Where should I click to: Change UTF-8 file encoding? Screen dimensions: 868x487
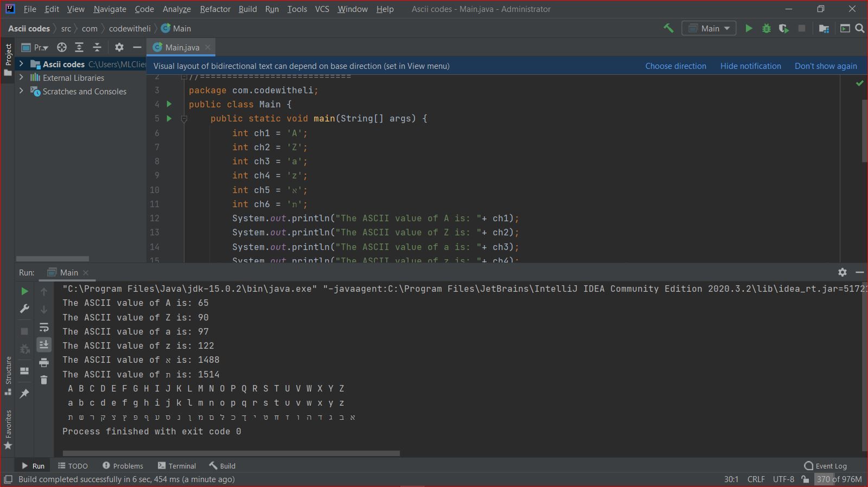point(783,479)
